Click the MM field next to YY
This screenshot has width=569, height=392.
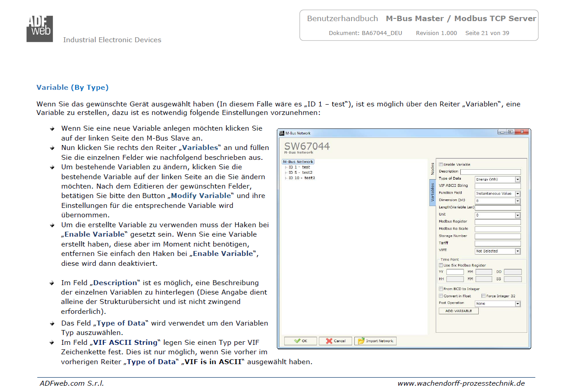point(484,272)
